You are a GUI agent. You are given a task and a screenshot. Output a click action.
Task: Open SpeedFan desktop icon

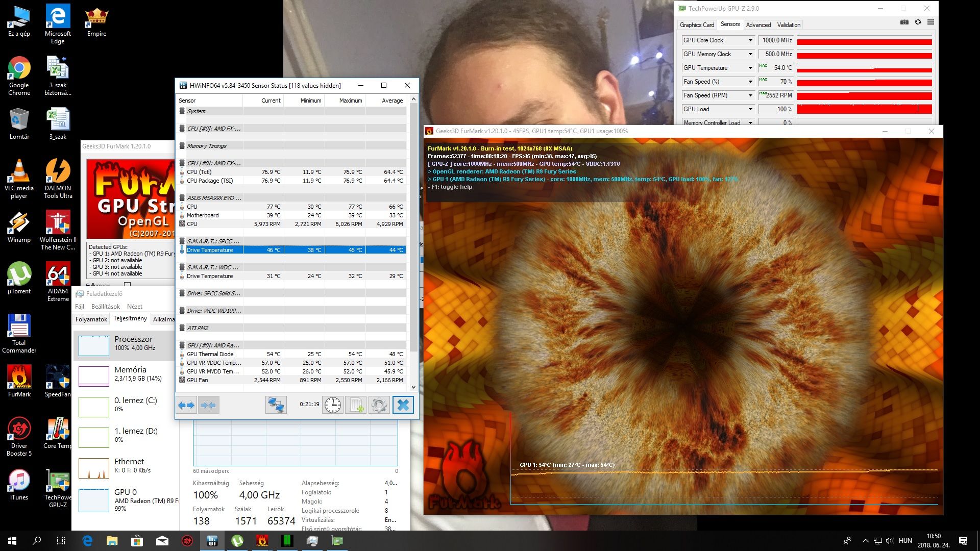click(x=58, y=381)
